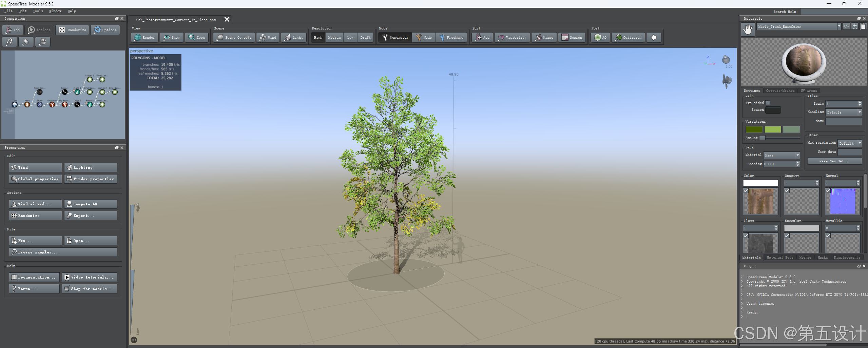Open the Tools menu
Screen dimensions: 868x348
click(x=38, y=11)
